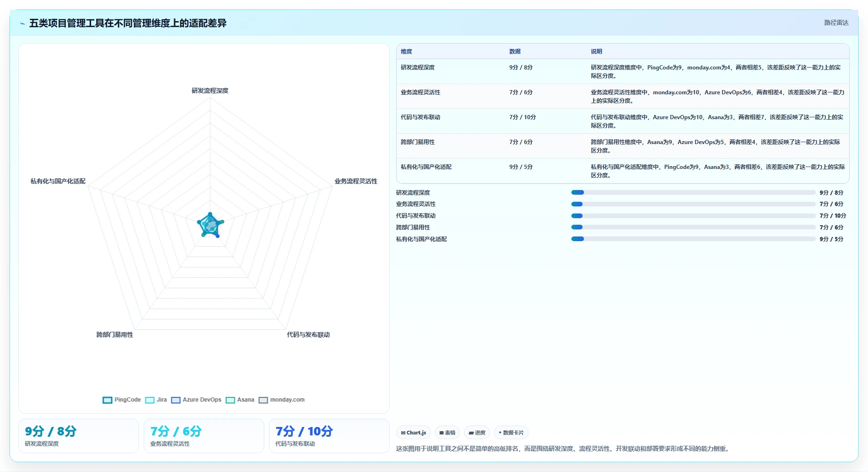Toggle Azure DevOps legend swatch
Viewport: 868px width, 472px height.
(176, 400)
